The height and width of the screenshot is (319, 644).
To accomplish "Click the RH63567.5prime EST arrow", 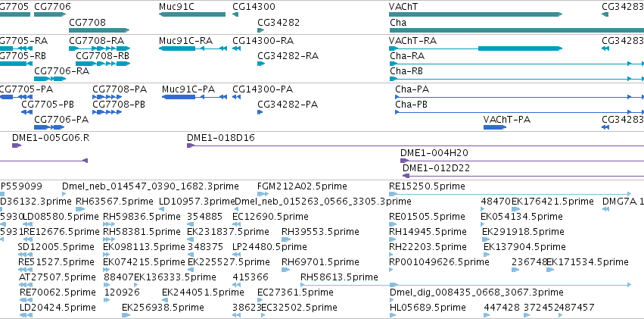I will [x=80, y=209].
